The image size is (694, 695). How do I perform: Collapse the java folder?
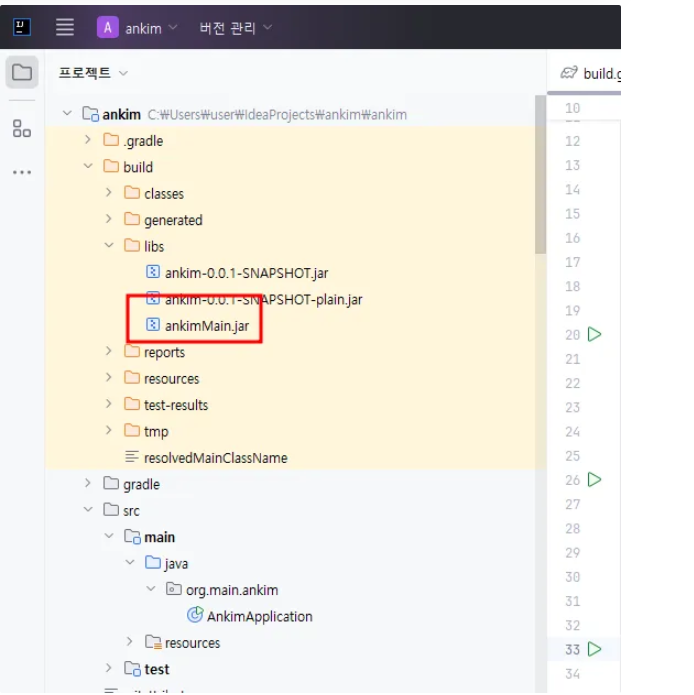pos(130,562)
